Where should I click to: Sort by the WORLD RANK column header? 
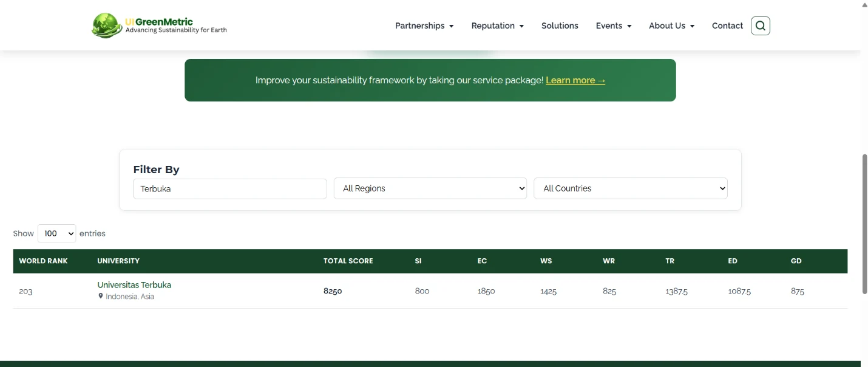(43, 261)
